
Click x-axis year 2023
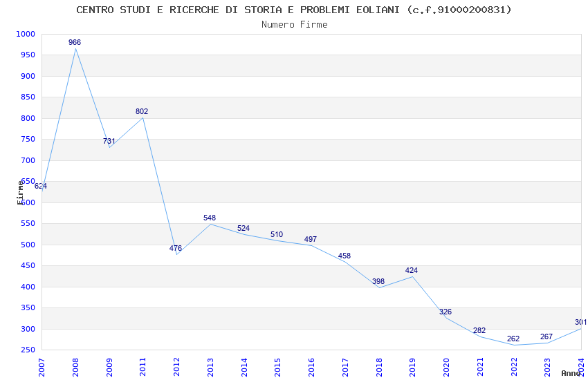pyautogui.click(x=547, y=368)
